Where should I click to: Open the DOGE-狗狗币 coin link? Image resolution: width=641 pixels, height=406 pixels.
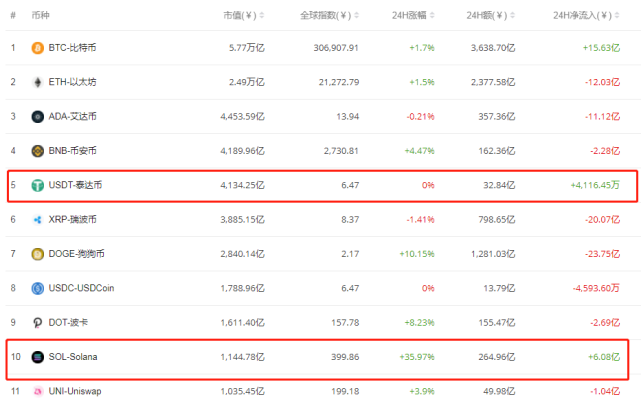coord(76,254)
